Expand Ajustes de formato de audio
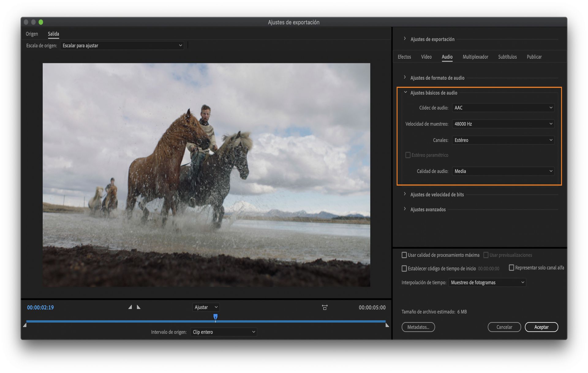 [405, 77]
